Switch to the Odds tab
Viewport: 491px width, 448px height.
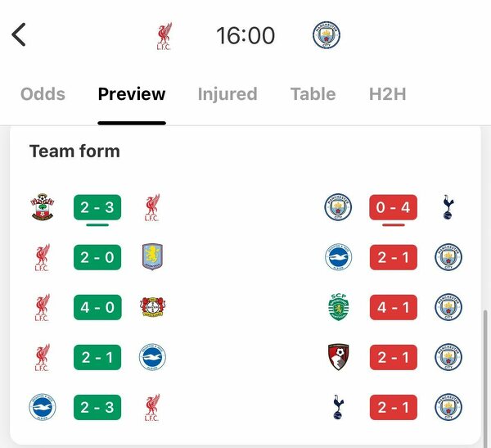pos(43,94)
